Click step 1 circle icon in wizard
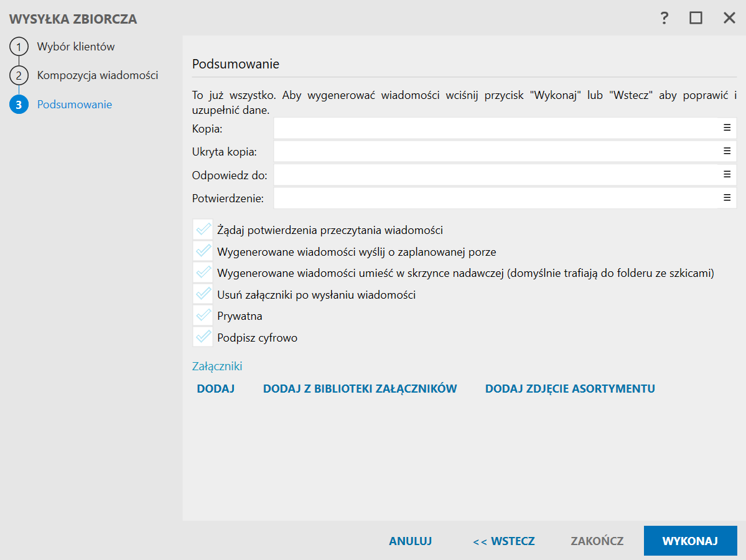Screen dimensions: 746x560 click(19, 47)
